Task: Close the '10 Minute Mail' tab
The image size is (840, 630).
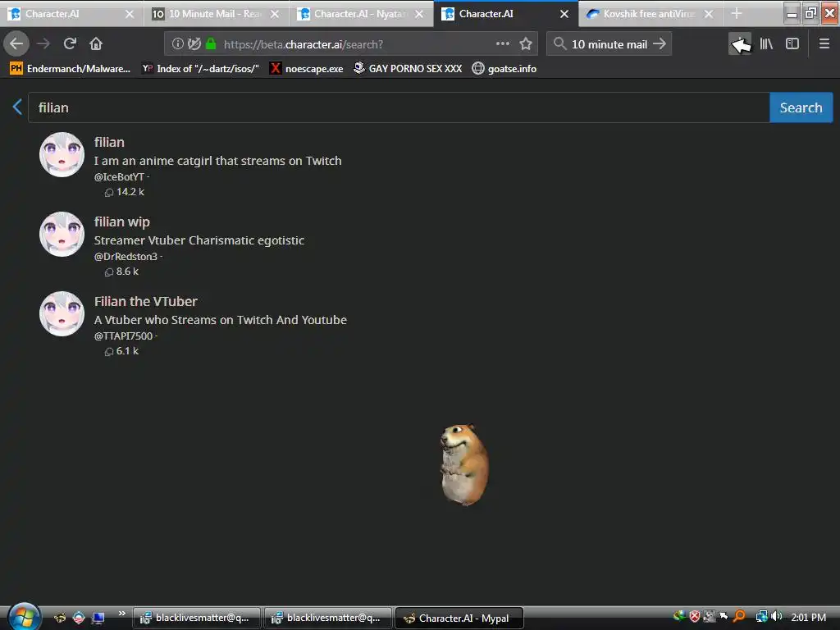Action: pos(274,14)
